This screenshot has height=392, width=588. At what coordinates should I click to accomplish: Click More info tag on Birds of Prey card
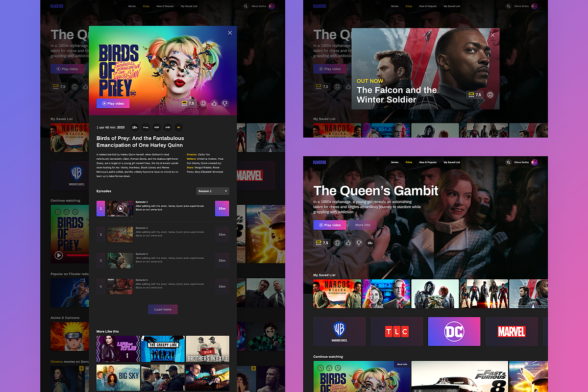point(402,365)
